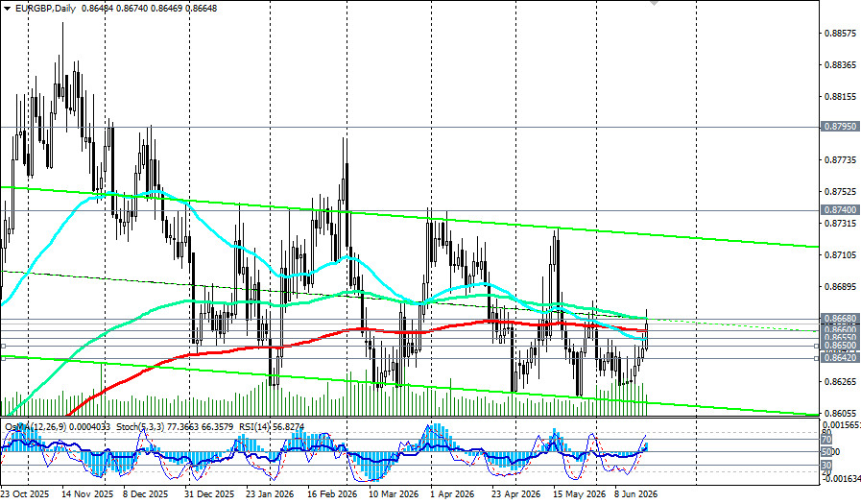The image size is (861, 504).
Task: Click the 0.86055 price scale value
Action: tap(840, 414)
